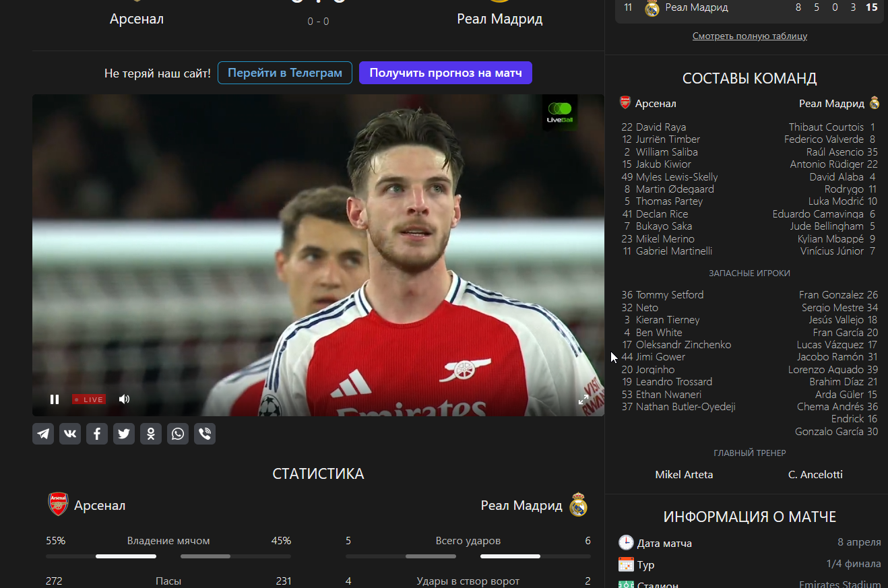Click the calendar icon beside Тур

coord(627,564)
